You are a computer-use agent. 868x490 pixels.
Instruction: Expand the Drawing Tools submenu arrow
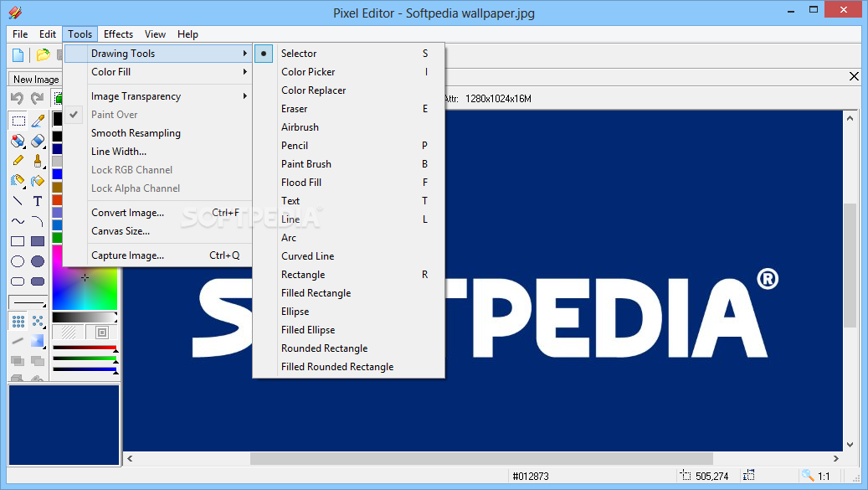[244, 53]
